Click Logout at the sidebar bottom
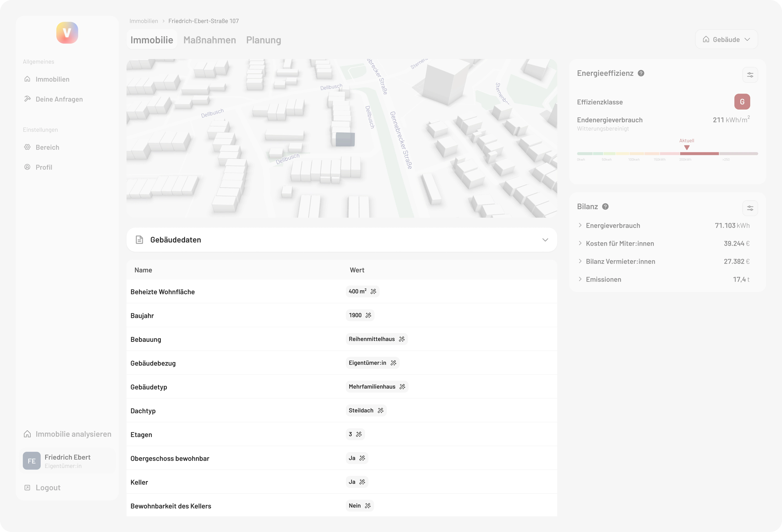This screenshot has width=782, height=532. click(47, 487)
